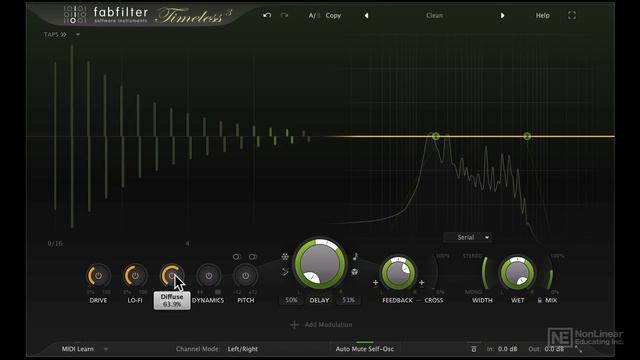Image resolution: width=640 pixels, height=360 pixels.
Task: Select the 51% right delay offset
Action: (348, 300)
